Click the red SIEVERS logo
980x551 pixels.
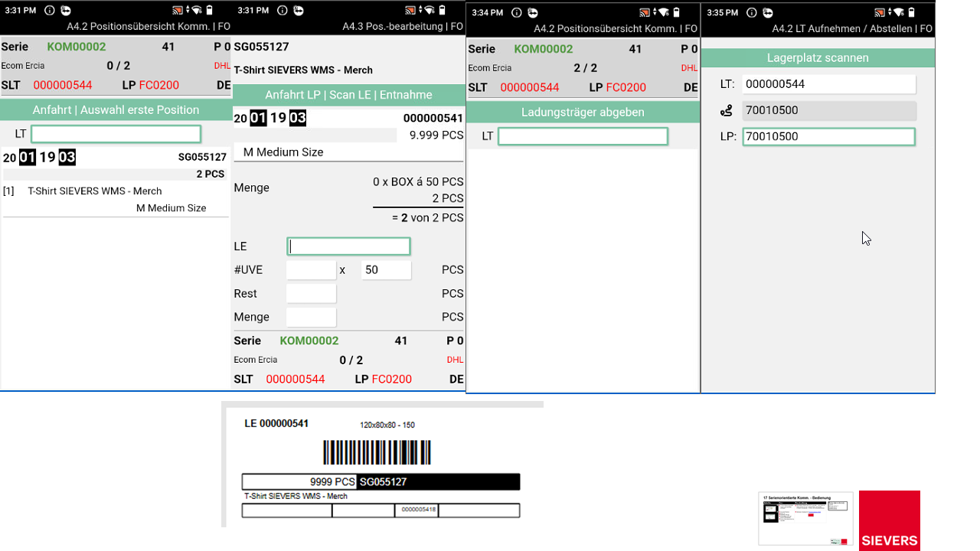[x=890, y=520]
